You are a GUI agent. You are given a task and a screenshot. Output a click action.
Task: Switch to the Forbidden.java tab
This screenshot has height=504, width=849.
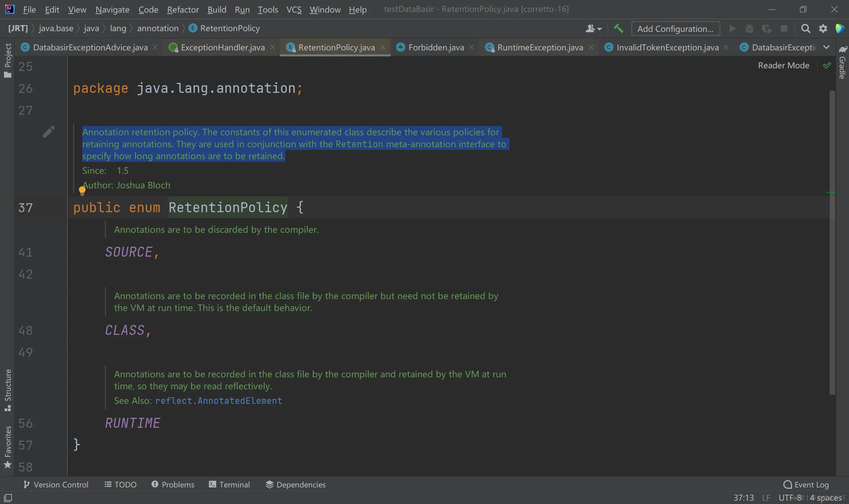(x=436, y=47)
